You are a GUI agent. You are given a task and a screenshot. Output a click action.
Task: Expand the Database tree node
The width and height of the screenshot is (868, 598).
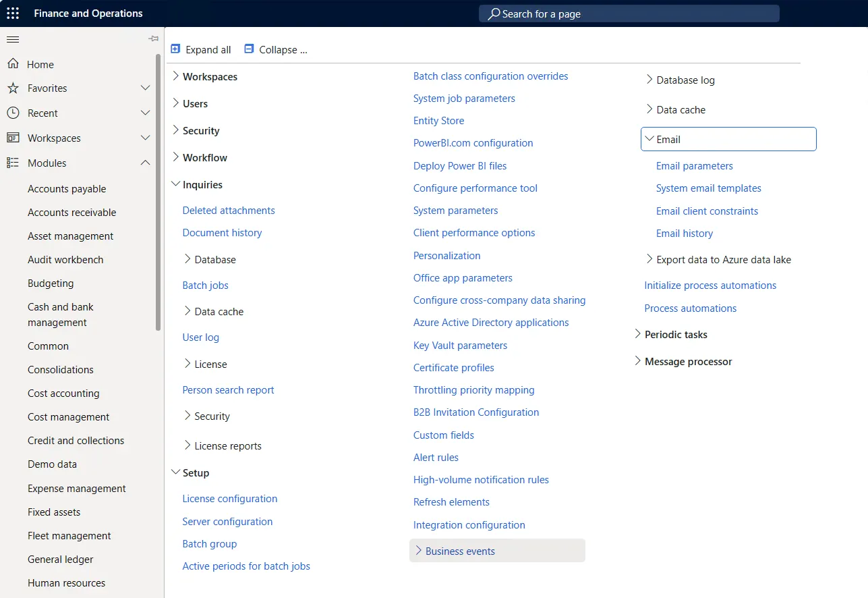pos(187,259)
